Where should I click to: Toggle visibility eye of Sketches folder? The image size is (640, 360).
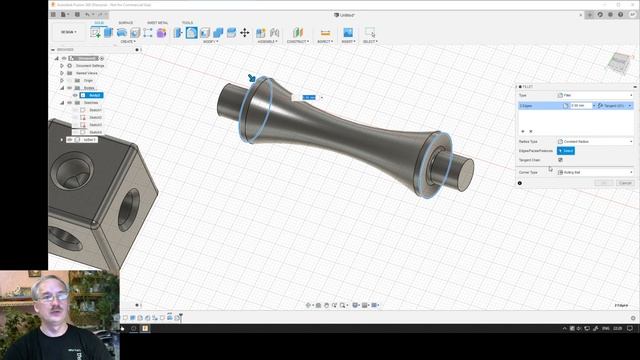pos(70,102)
